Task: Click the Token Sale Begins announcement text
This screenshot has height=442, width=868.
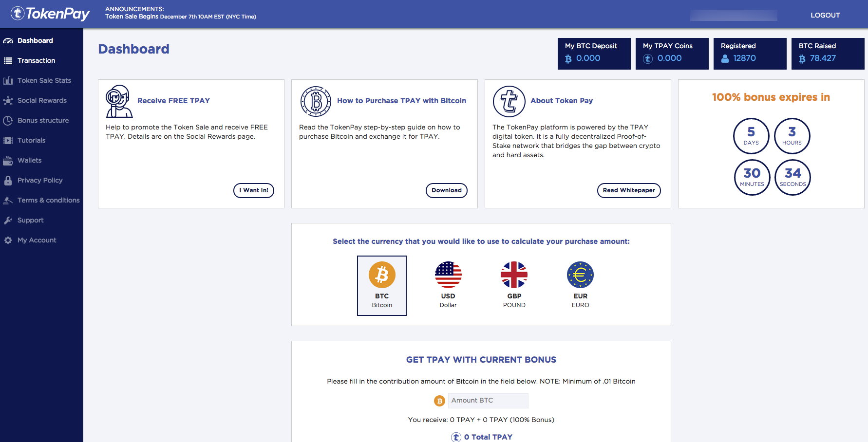Action: coord(181,17)
